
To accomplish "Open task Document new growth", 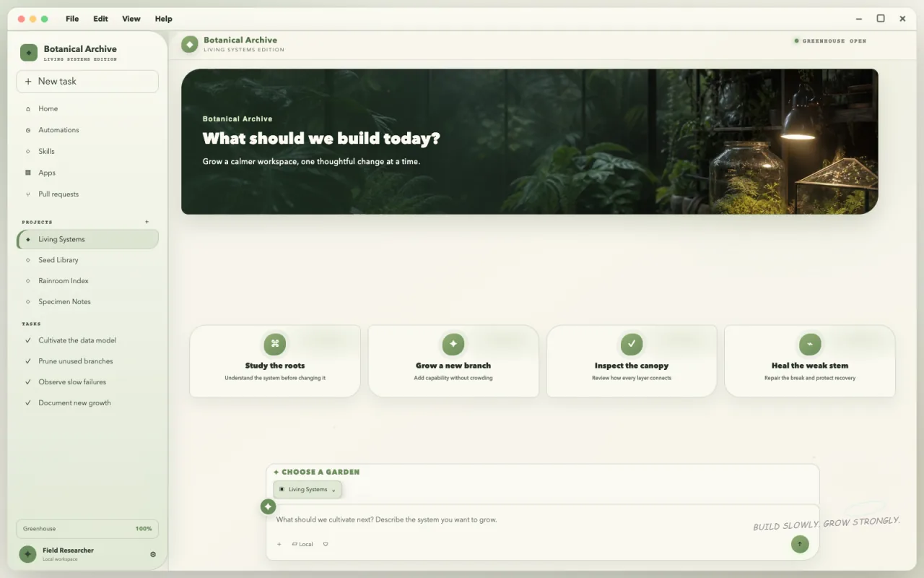I will pyautogui.click(x=87, y=403).
